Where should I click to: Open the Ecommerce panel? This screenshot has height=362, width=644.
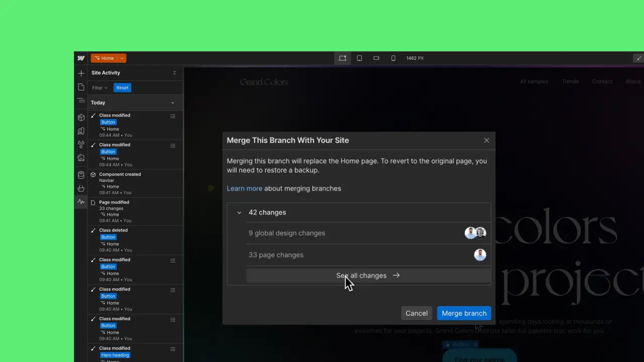[80, 188]
